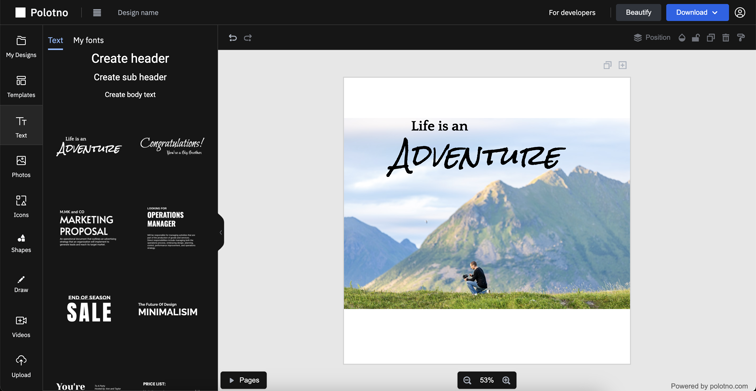Viewport: 756px width, 391px height.
Task: Add a new page above the canvas
Action: (x=622, y=65)
